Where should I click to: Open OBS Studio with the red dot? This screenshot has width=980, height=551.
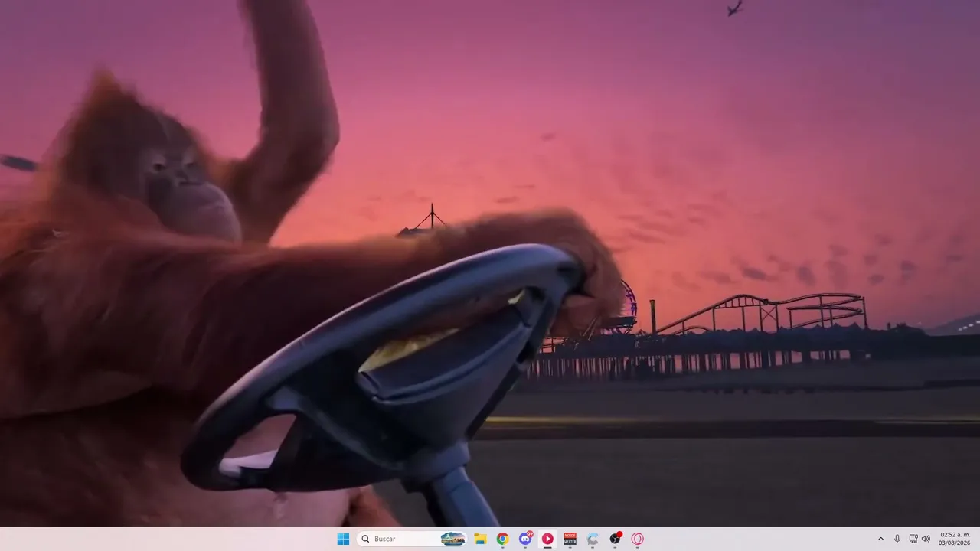(615, 539)
